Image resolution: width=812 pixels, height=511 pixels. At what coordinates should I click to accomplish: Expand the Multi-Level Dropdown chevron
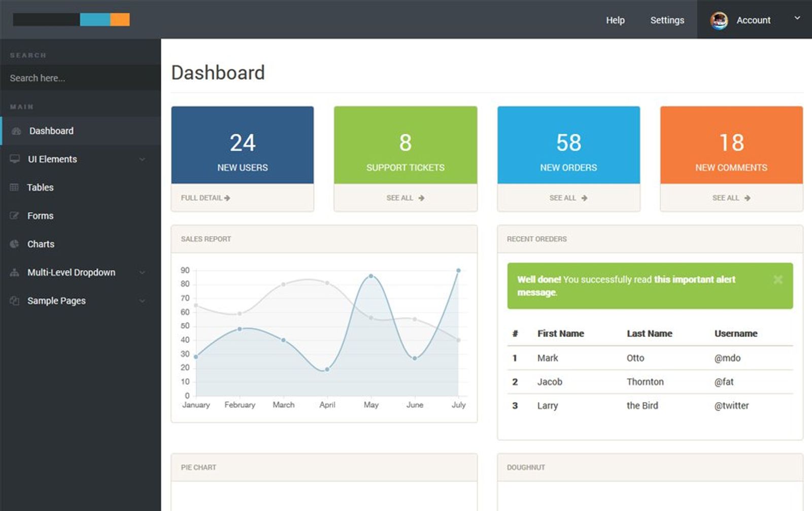pyautogui.click(x=142, y=272)
